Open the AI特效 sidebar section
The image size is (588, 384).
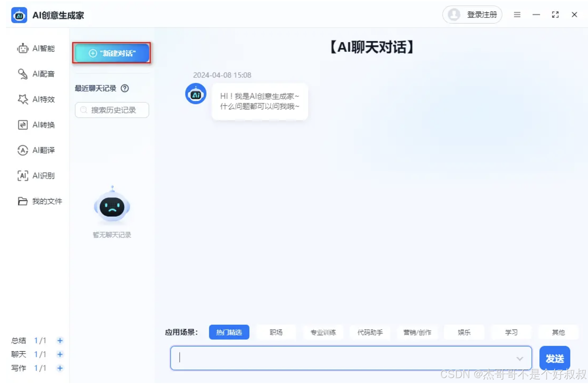click(x=36, y=99)
